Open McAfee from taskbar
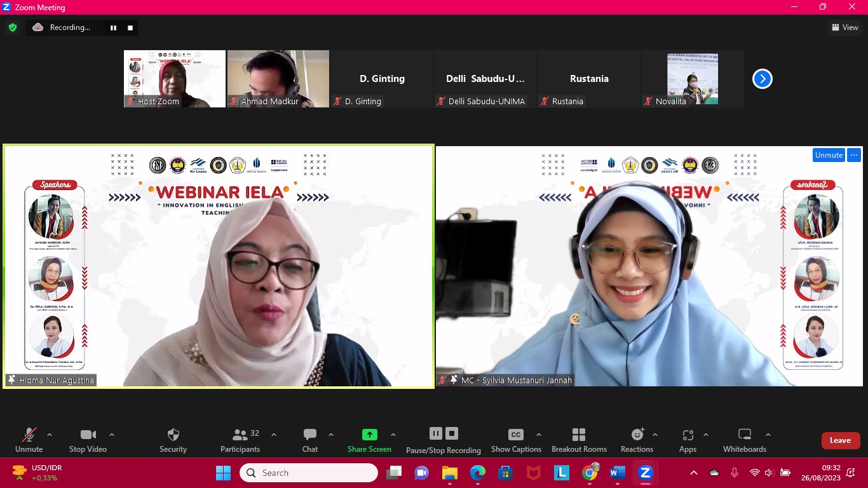The width and height of the screenshot is (868, 488). [534, 473]
